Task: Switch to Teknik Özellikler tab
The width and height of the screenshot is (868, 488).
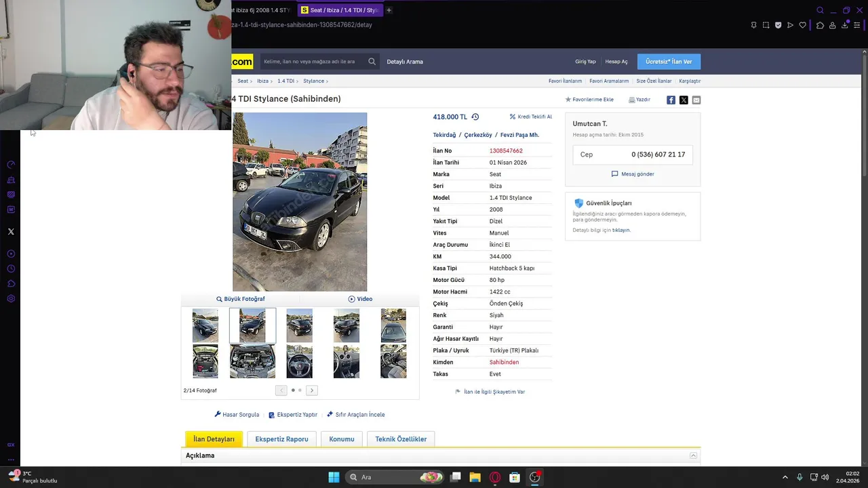Action: coord(401,439)
